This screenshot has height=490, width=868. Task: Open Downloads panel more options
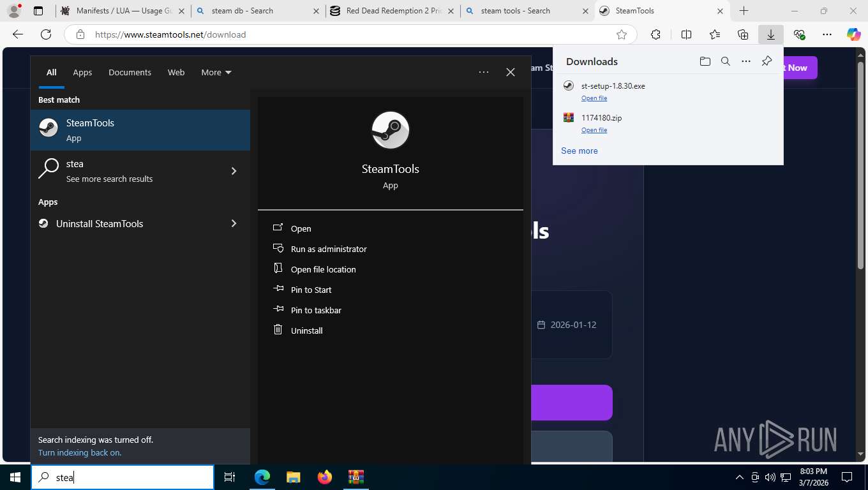point(745,61)
